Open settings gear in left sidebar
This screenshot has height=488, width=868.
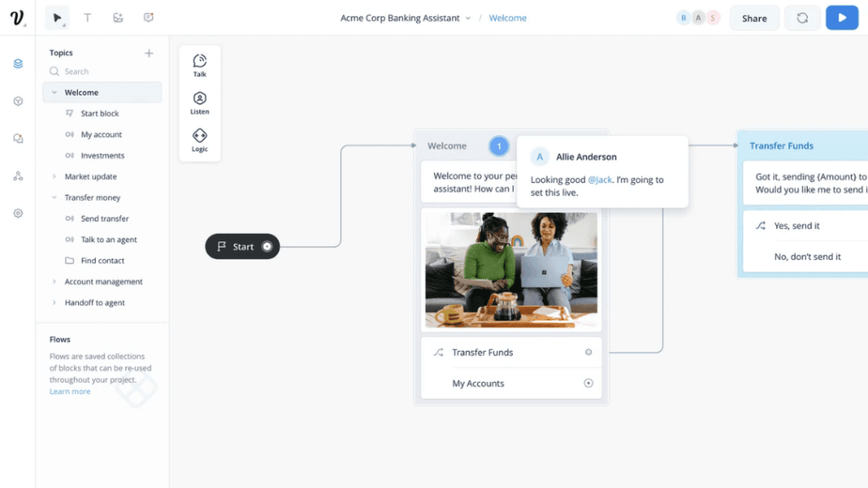point(19,213)
